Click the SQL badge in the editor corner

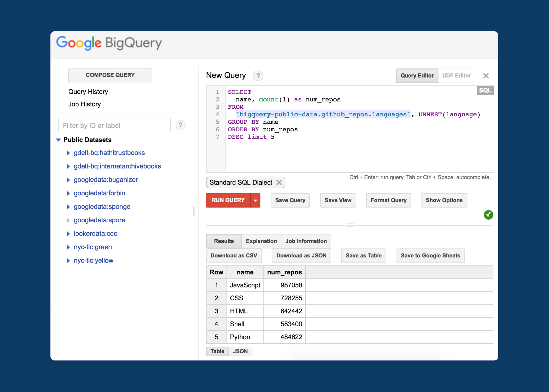tap(485, 90)
